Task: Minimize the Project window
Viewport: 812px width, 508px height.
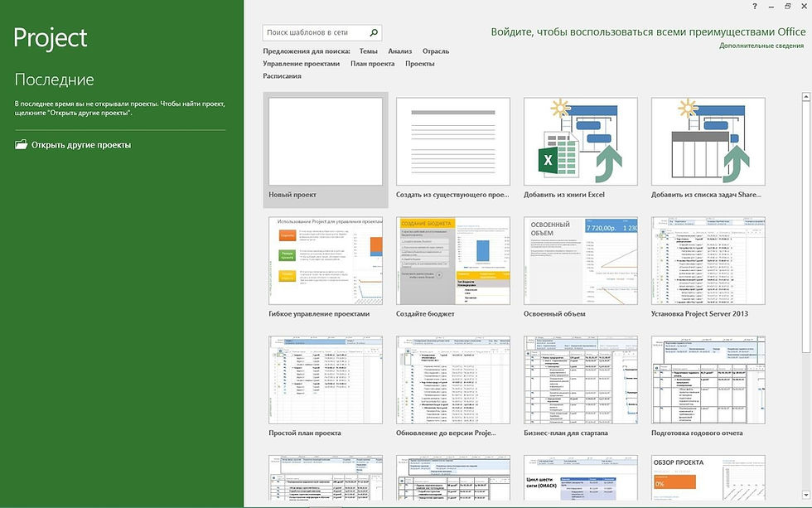Action: point(771,6)
